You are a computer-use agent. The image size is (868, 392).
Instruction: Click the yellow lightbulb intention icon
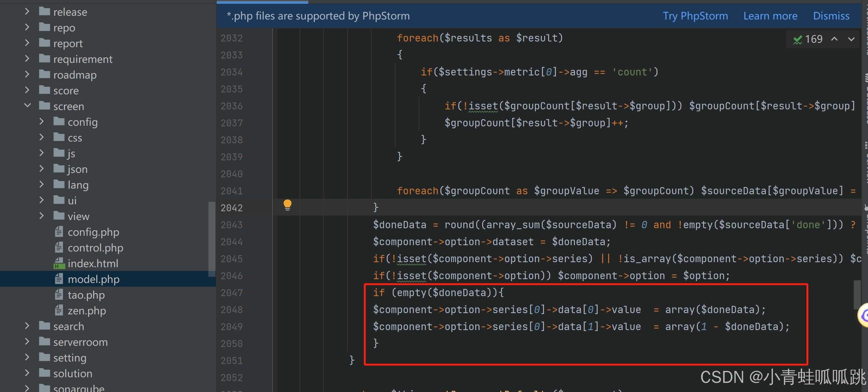click(287, 205)
